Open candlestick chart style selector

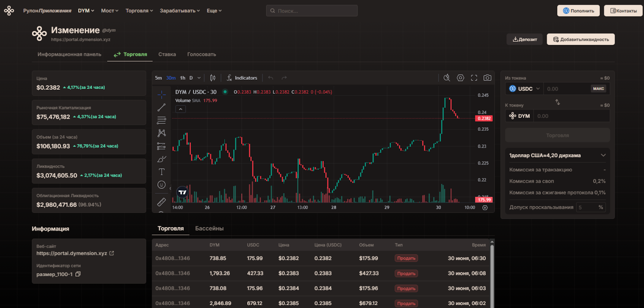click(213, 78)
